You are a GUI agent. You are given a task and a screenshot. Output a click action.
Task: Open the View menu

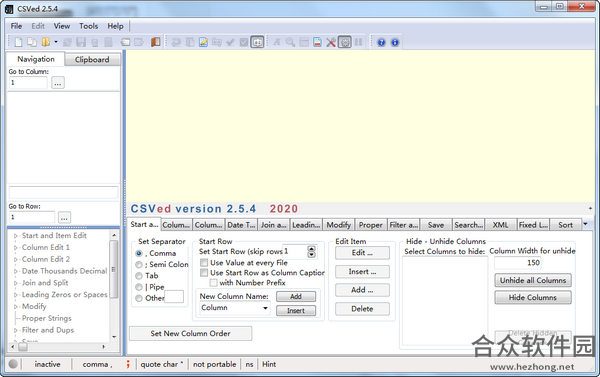[x=62, y=26]
